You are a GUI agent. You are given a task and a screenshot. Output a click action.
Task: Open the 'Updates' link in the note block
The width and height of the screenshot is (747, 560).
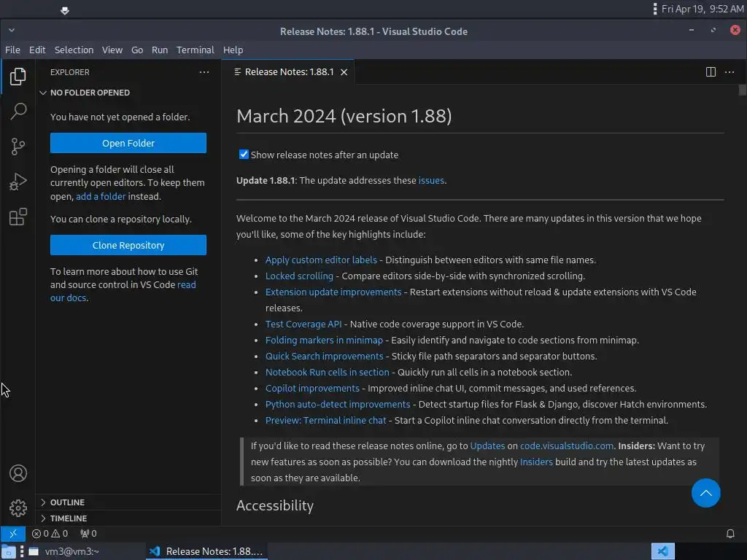487,446
